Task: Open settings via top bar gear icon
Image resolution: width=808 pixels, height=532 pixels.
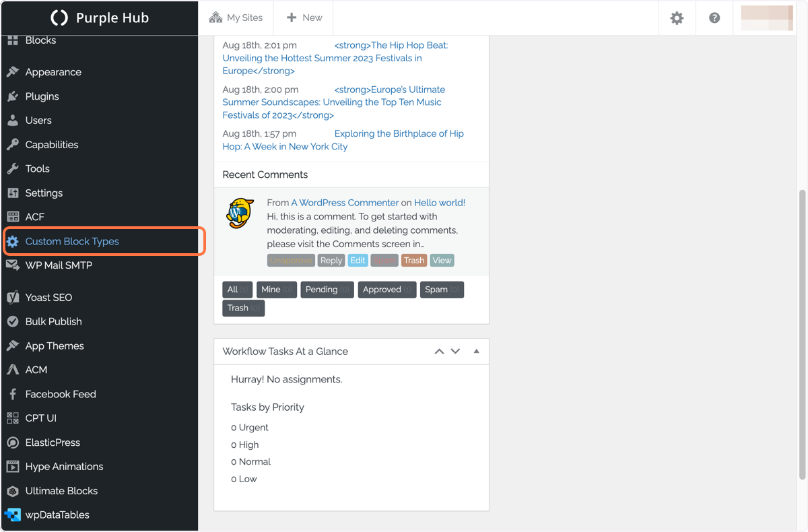Action: tap(677, 18)
